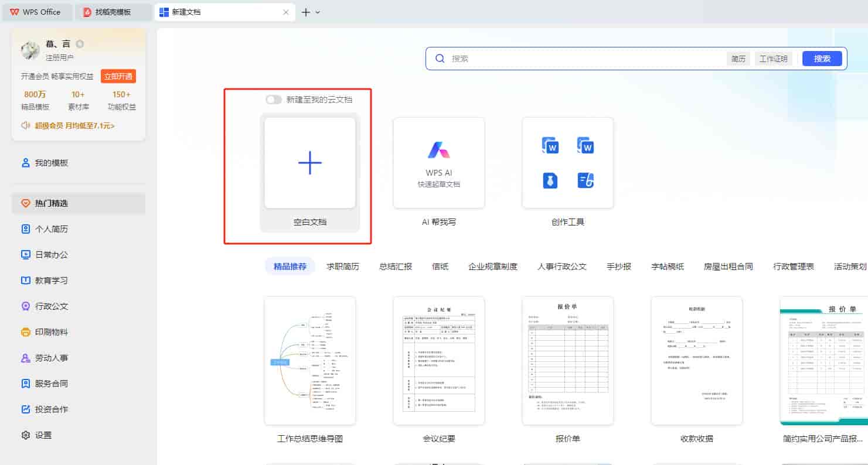Viewport: 868px width, 465px height.
Task: Open the 超级会员 月均低至7.1元 link
Action: [74, 125]
